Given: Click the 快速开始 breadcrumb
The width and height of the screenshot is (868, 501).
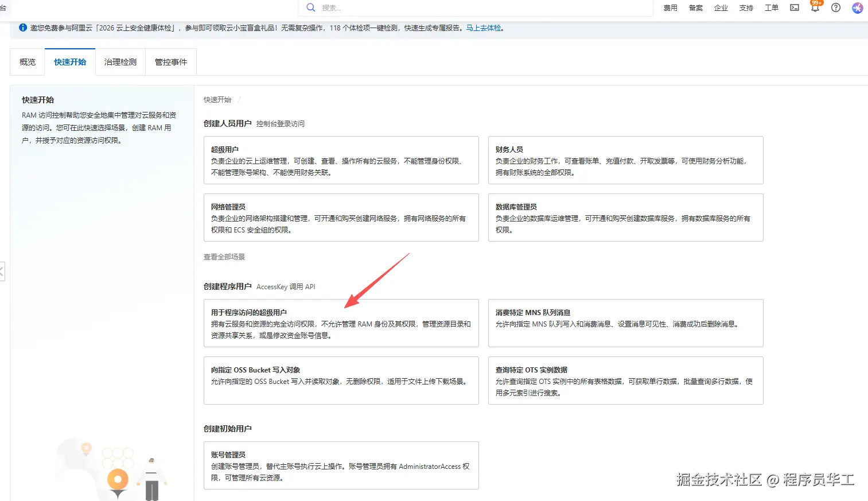Looking at the screenshot, I should point(217,100).
